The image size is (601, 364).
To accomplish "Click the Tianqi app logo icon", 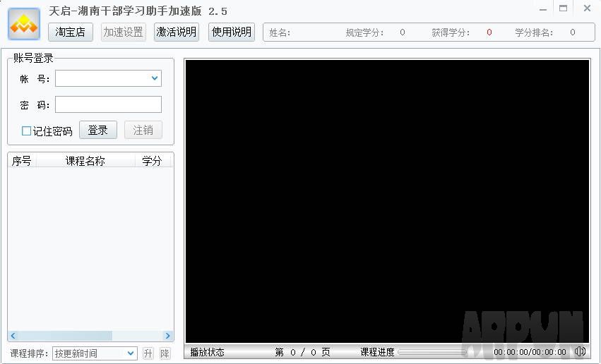I will (24, 25).
